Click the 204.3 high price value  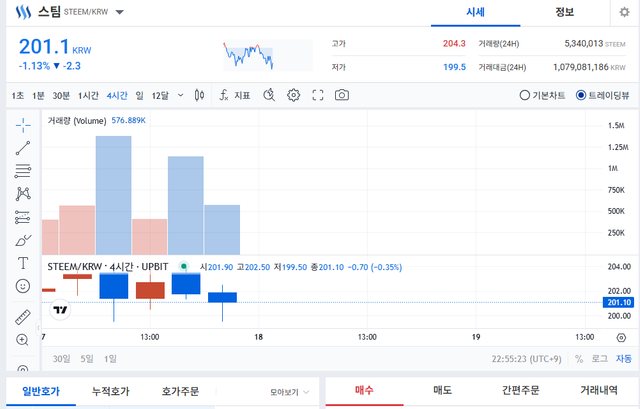(x=454, y=43)
